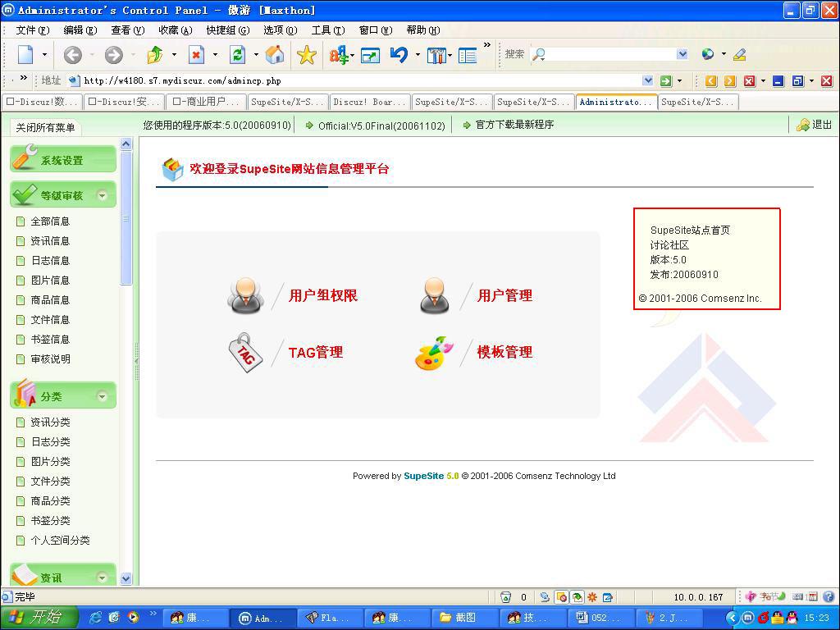
Task: Click the 截图 folder taskbar button
Action: (x=465, y=618)
